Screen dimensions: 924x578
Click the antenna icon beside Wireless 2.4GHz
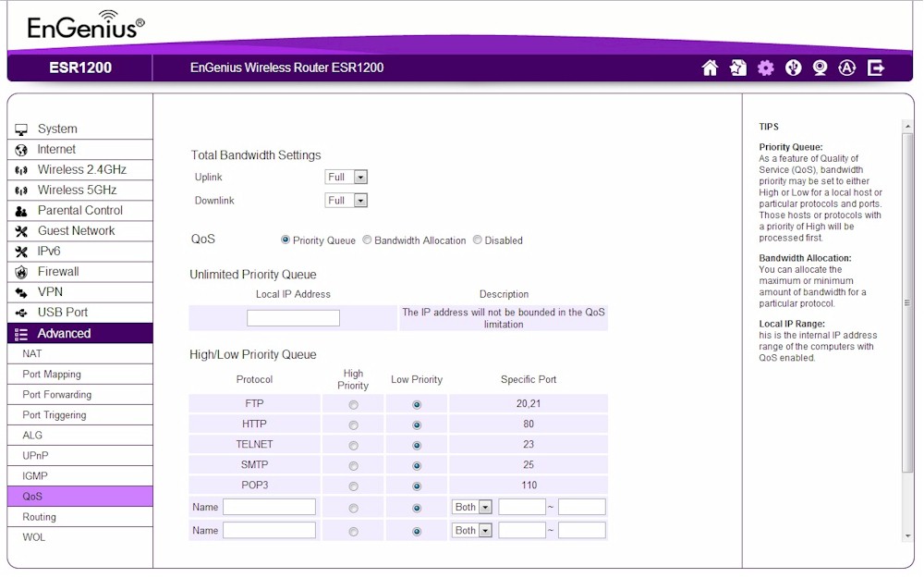tap(21, 170)
